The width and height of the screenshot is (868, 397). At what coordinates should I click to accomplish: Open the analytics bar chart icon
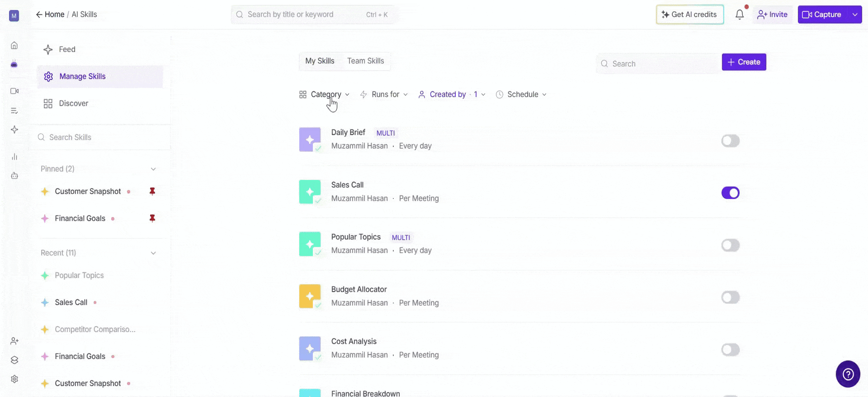pyautogui.click(x=14, y=157)
